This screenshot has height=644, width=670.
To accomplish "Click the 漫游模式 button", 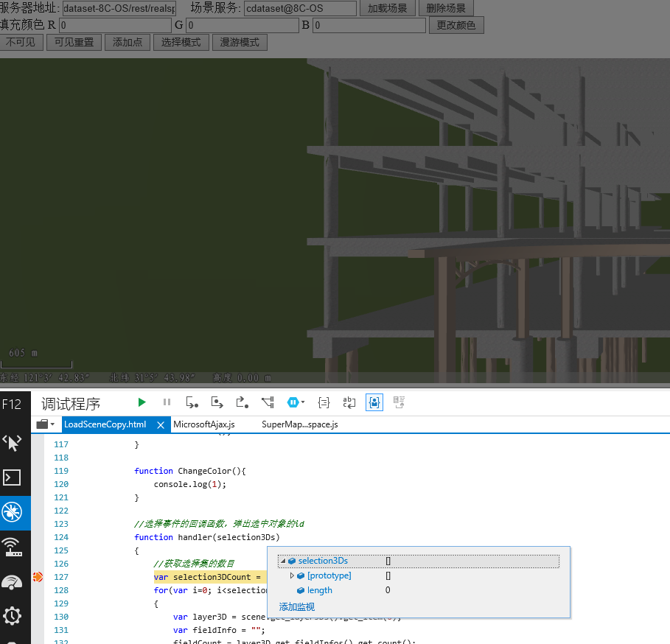I will (240, 42).
